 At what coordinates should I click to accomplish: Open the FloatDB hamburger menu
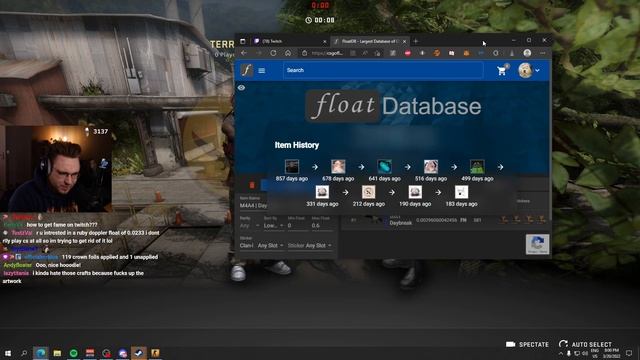[262, 71]
